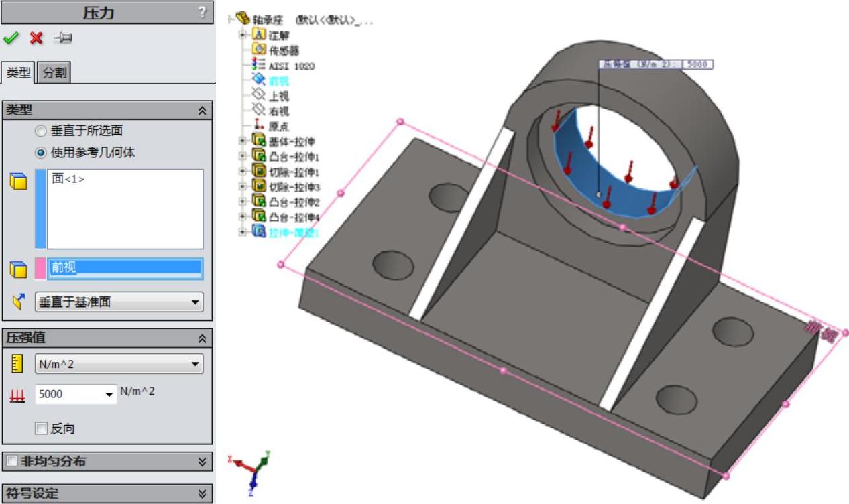
Task: Enable the 反向 reverse direction checkbox
Action: (42, 428)
